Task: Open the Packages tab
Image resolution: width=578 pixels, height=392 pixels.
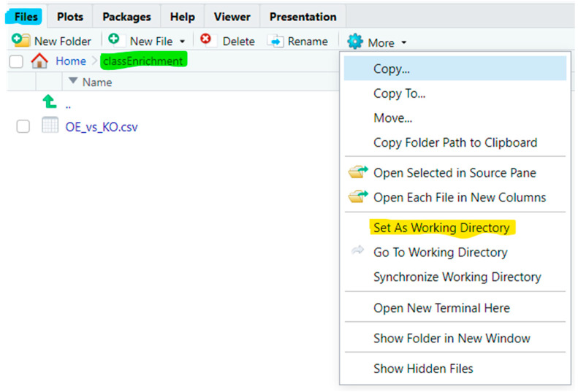Action: (126, 17)
